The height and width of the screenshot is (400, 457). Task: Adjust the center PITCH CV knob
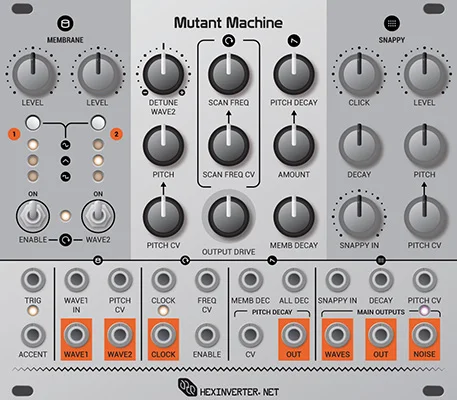[x=163, y=217]
